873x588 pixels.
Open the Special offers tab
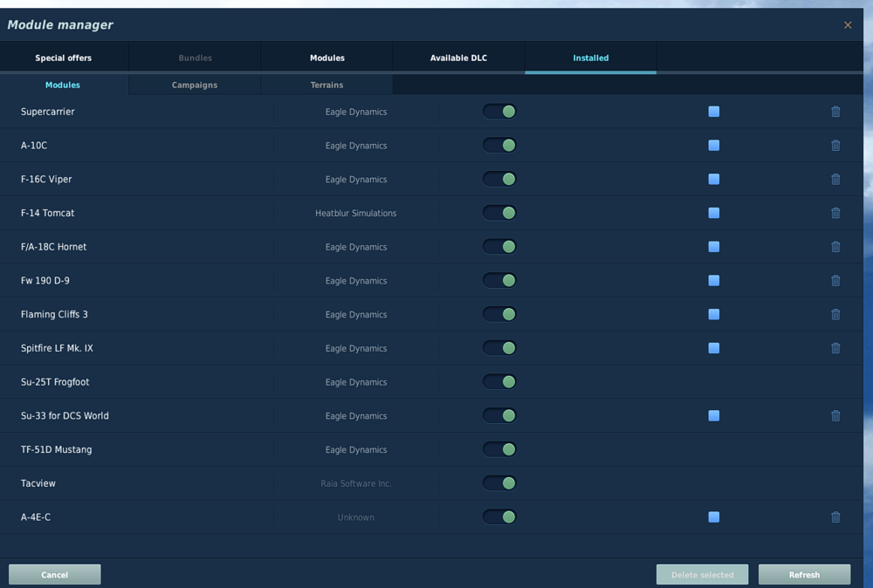tap(64, 58)
